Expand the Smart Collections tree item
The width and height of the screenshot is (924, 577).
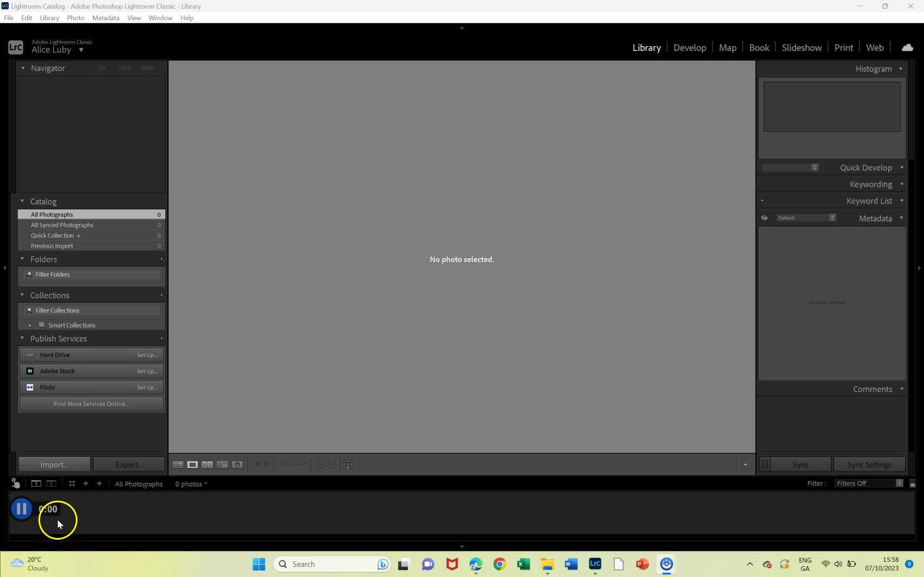click(30, 325)
